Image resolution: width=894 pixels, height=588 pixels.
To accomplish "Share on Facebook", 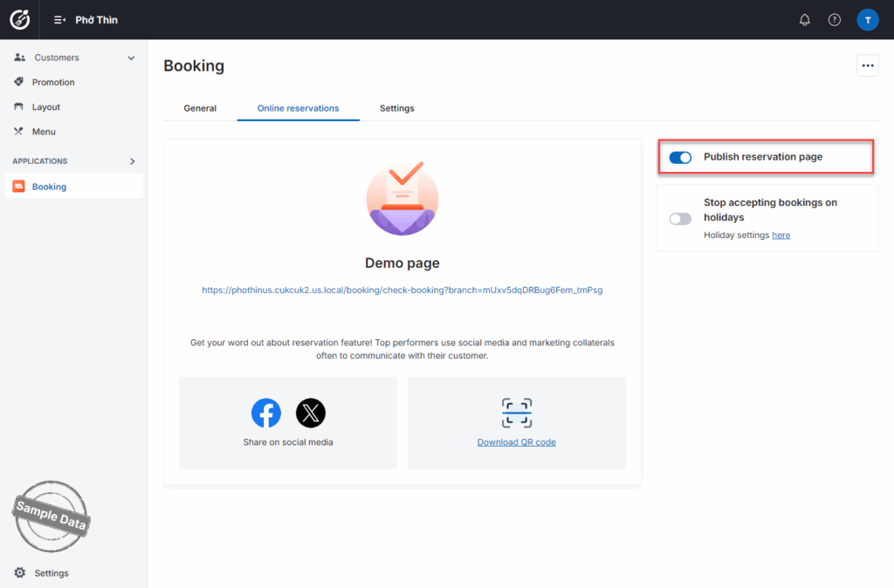I will [266, 413].
